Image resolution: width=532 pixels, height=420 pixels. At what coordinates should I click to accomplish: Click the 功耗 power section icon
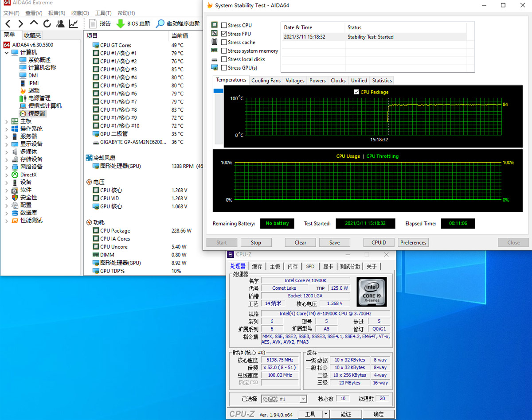(x=89, y=222)
